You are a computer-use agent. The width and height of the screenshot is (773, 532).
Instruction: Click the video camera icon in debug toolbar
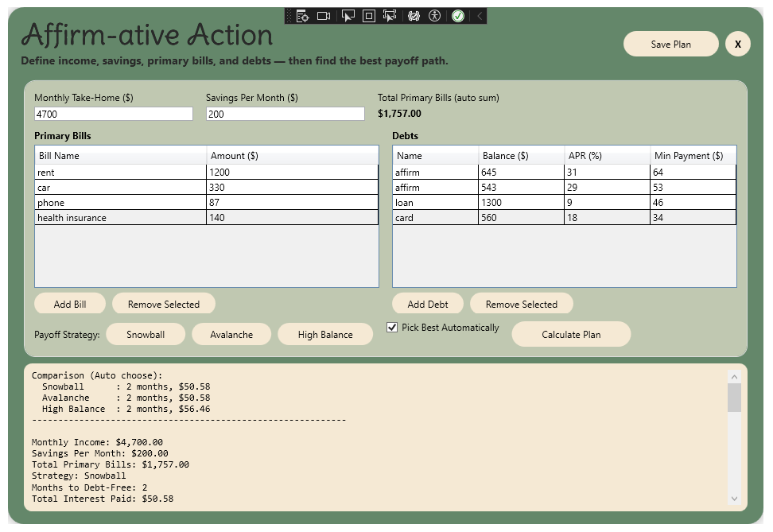[324, 16]
